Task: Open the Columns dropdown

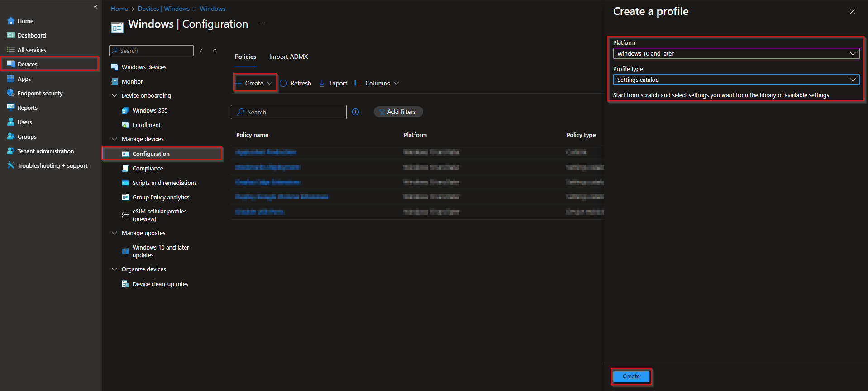Action: coord(377,83)
